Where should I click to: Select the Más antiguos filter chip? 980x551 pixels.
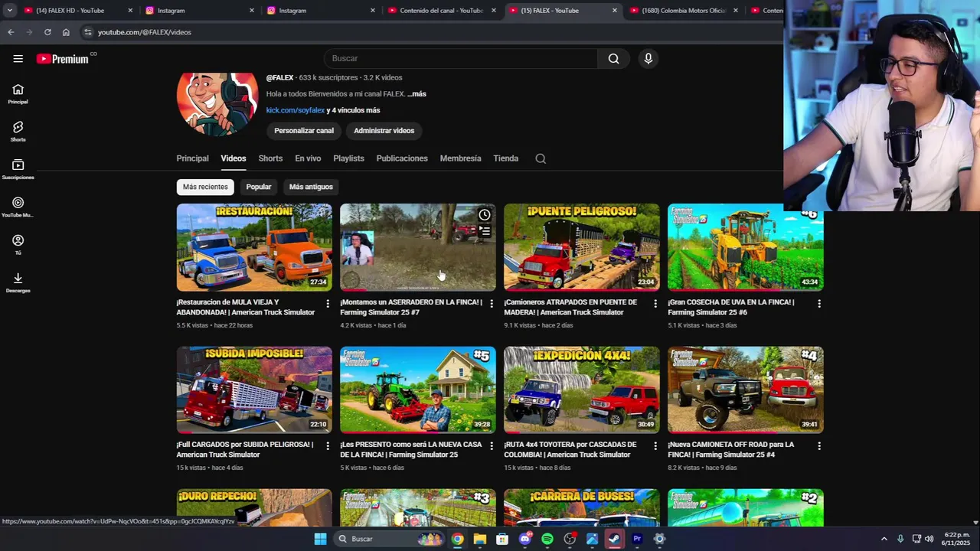pos(311,187)
